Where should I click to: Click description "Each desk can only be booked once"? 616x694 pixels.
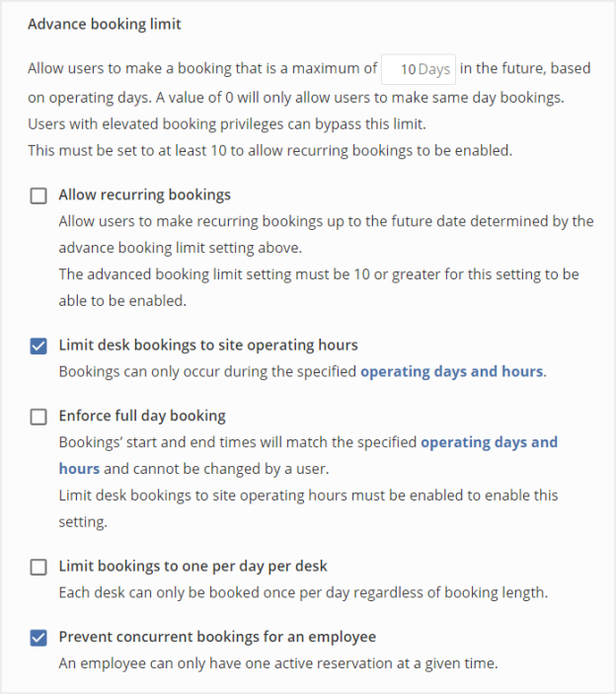[x=302, y=592]
